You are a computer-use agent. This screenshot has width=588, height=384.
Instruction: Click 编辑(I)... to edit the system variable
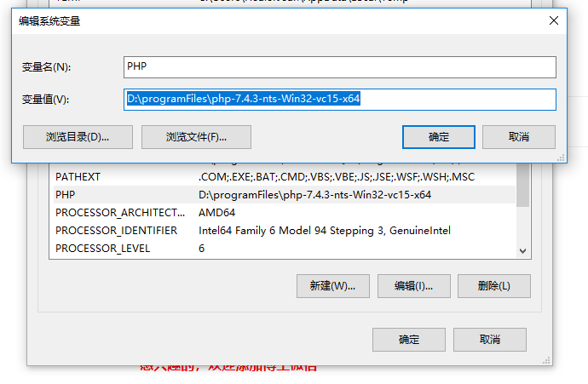[x=413, y=286]
